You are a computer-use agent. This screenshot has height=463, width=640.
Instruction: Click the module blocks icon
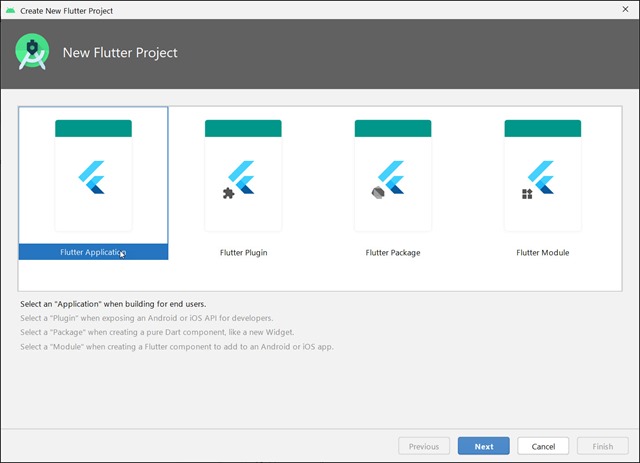click(527, 194)
